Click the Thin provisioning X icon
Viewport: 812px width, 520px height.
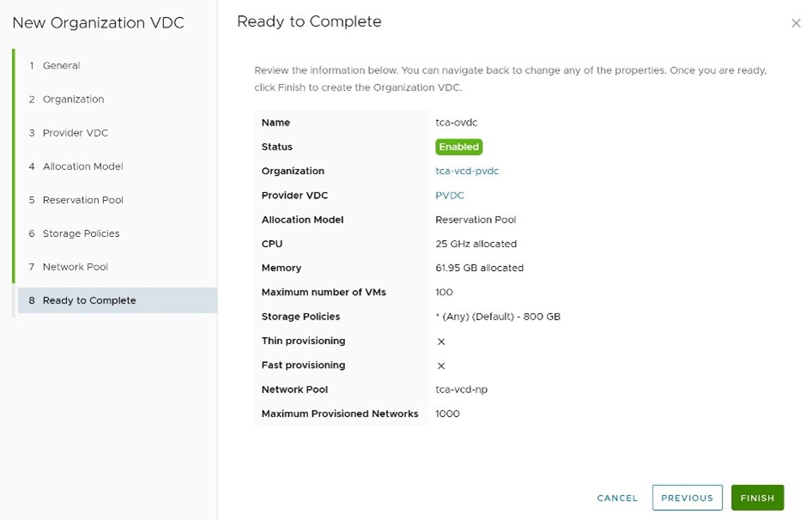441,342
